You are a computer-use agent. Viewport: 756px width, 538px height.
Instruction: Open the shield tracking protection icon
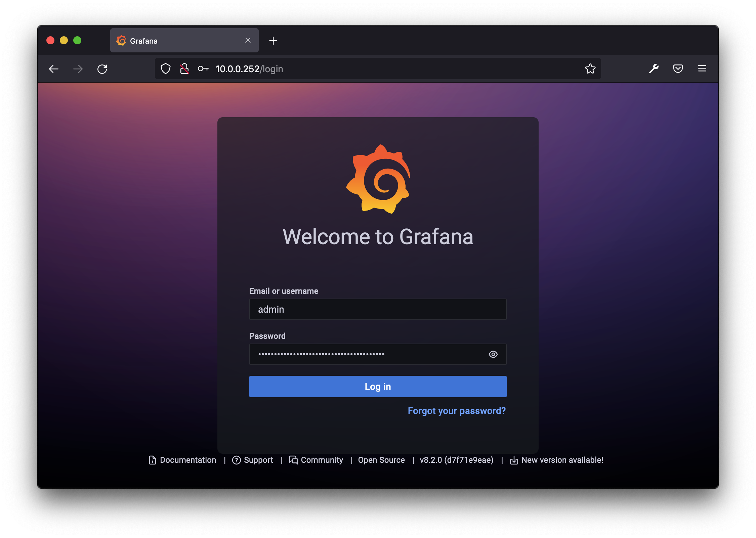tap(166, 69)
